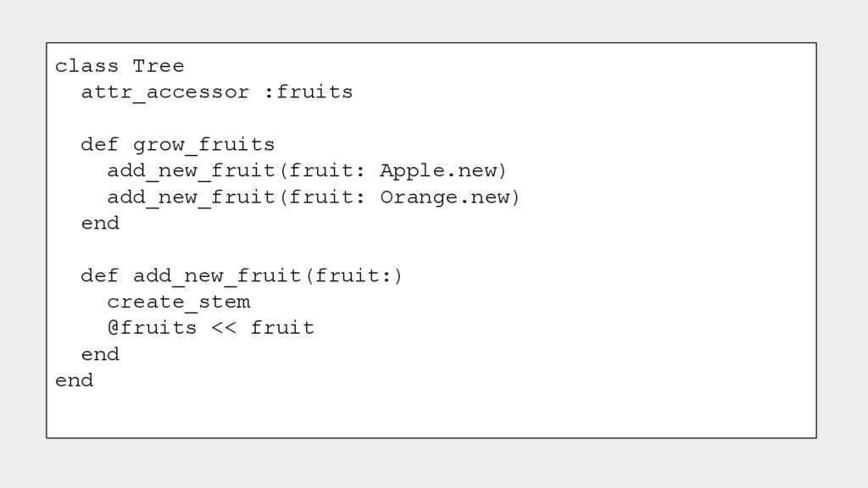Click the 'Apple.new' argument

click(x=442, y=171)
